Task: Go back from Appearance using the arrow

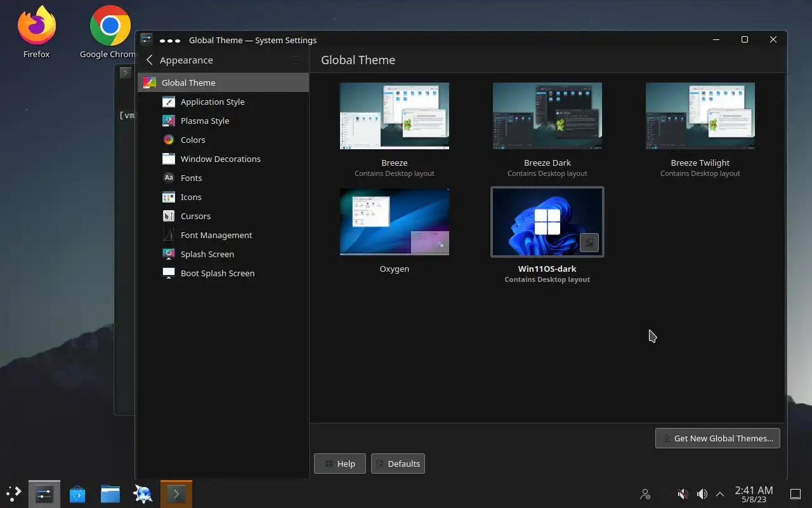Action: 150,60
